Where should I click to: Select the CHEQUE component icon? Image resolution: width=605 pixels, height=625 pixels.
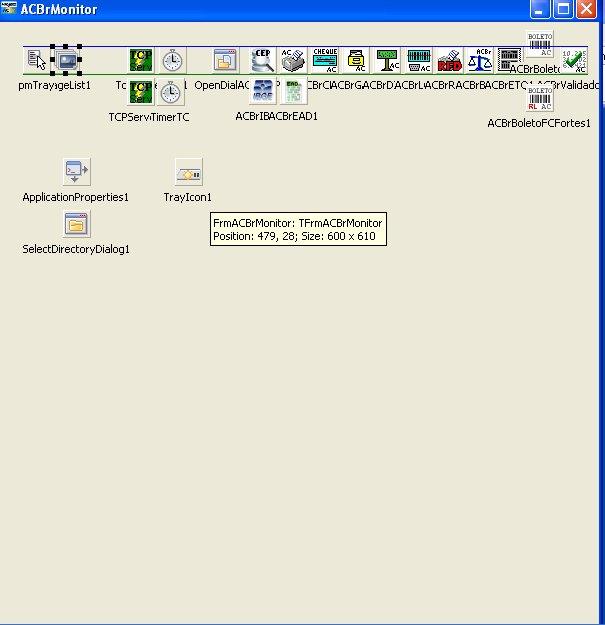pos(325,60)
